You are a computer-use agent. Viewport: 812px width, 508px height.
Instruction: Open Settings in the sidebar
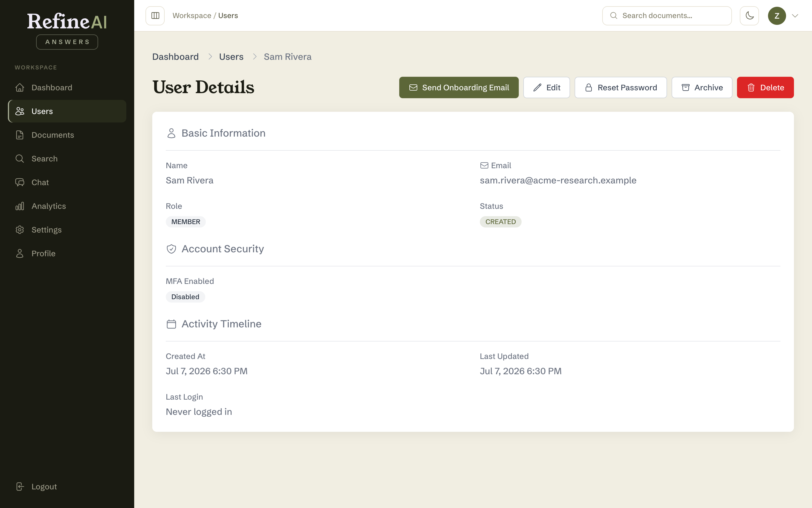pos(67,230)
